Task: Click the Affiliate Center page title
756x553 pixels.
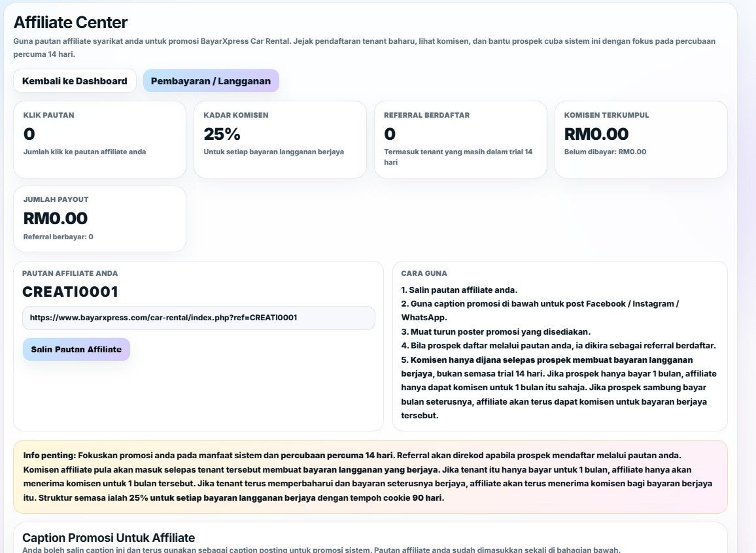Action: pyautogui.click(x=70, y=22)
